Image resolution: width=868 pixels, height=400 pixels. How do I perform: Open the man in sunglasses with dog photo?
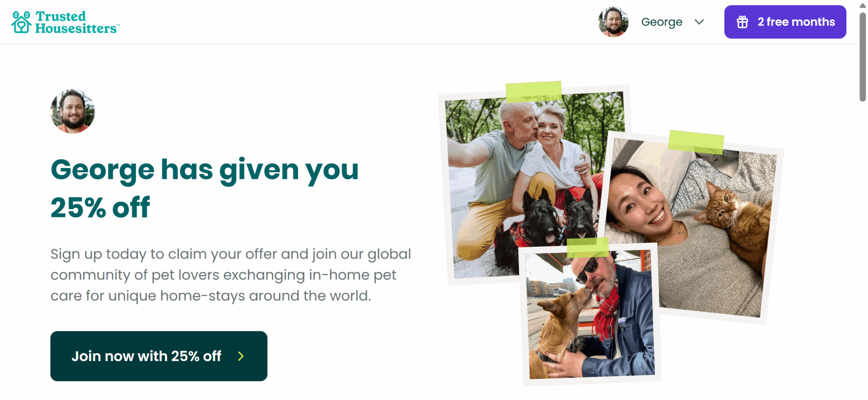[x=590, y=314]
